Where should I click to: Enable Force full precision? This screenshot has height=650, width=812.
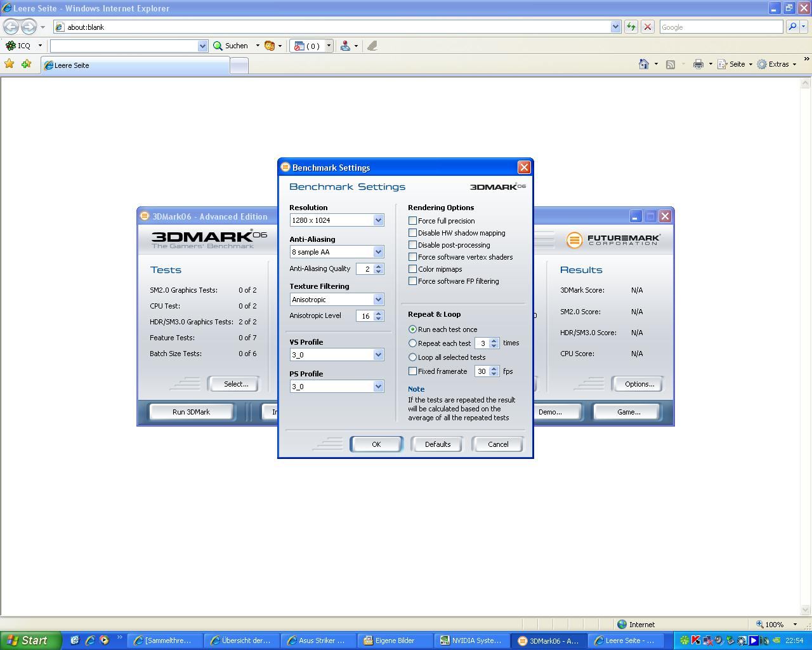pos(412,220)
